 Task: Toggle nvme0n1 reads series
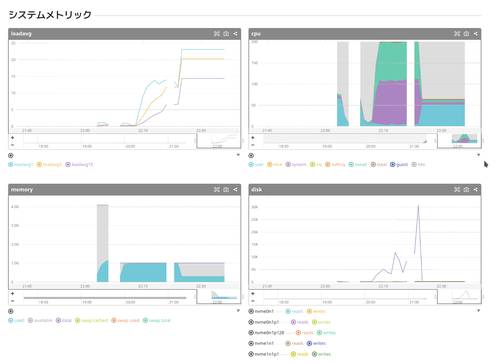294,311
